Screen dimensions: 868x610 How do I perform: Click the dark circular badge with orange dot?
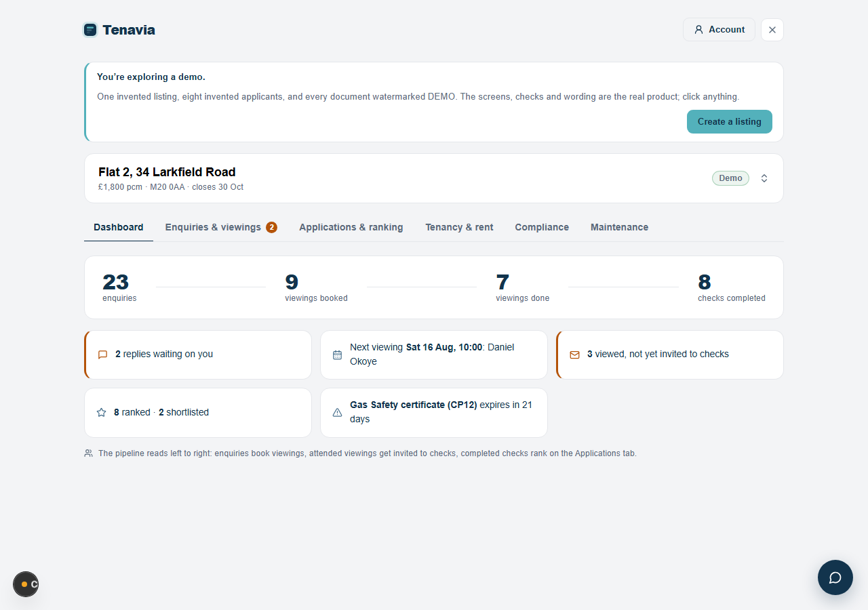click(x=26, y=584)
